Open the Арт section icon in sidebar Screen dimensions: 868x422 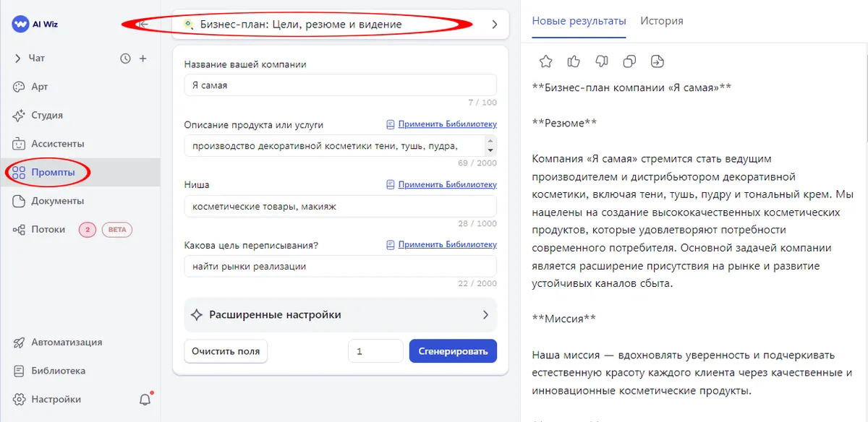click(20, 86)
